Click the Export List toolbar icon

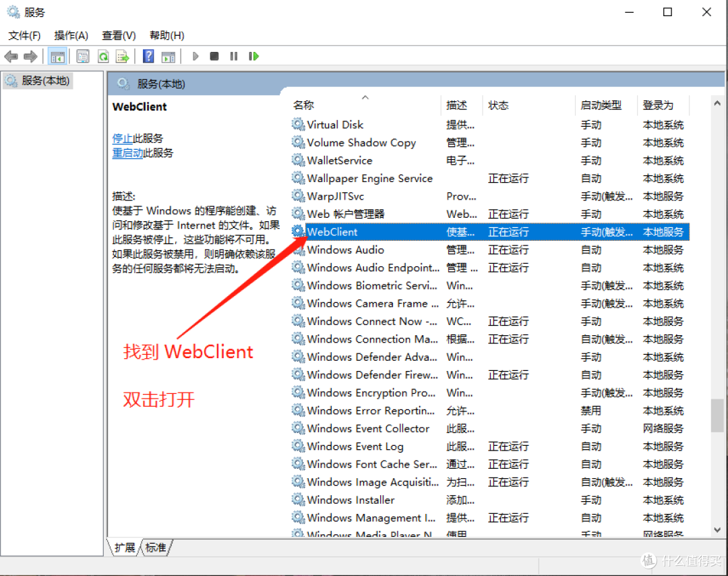pos(122,57)
